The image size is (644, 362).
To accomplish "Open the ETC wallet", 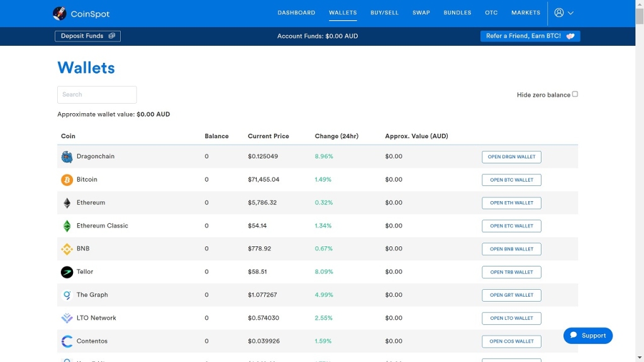I will (511, 226).
